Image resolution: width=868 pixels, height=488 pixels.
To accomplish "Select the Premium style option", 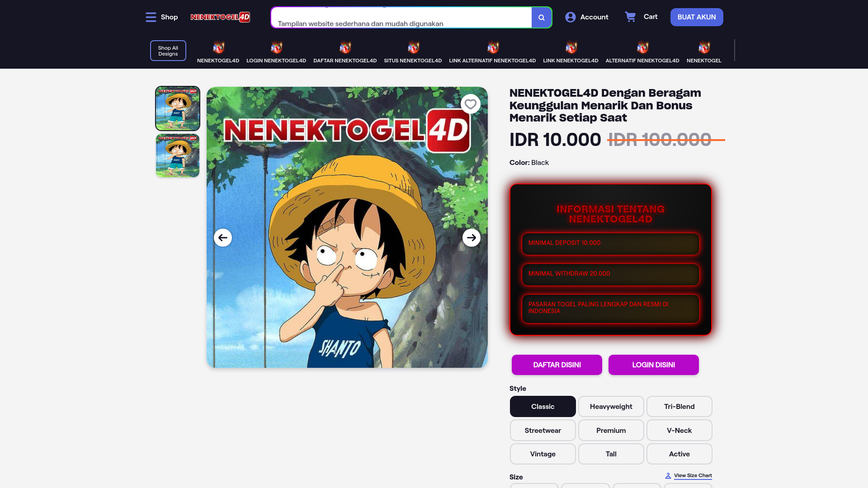I will pos(611,430).
